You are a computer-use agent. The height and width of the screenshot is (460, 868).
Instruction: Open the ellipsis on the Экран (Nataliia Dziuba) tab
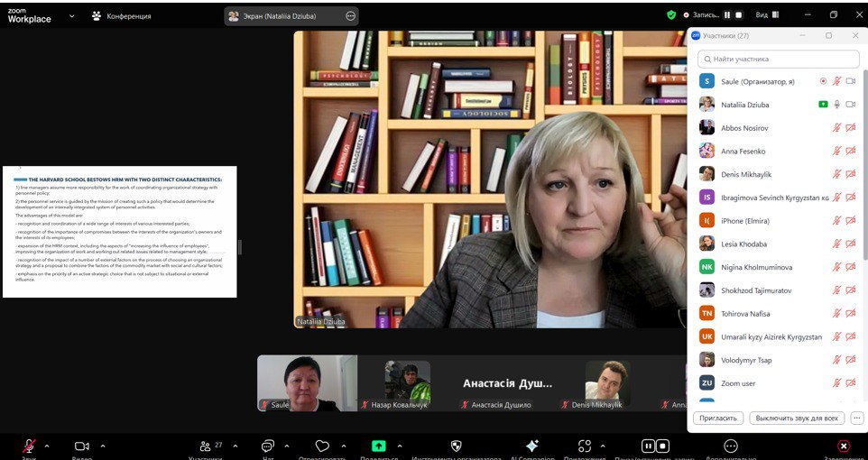point(350,16)
